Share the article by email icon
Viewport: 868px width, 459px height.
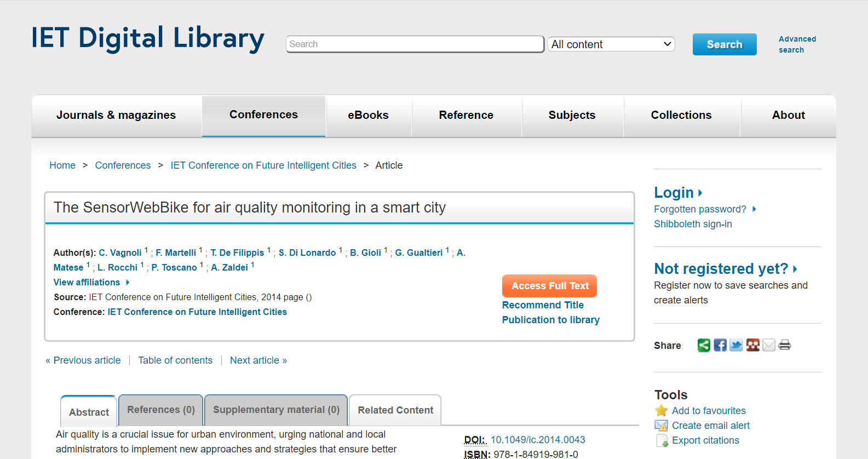click(x=769, y=345)
